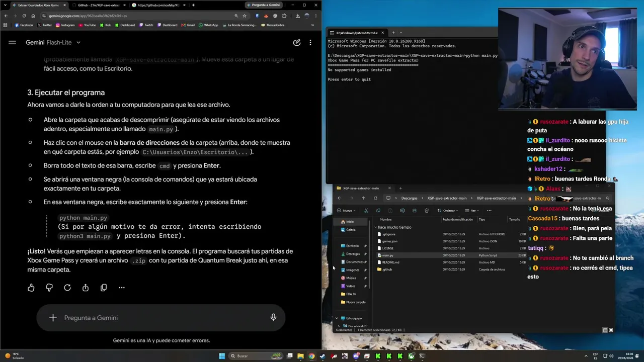Bookmark this page with the star icon
Image resolution: width=644 pixels, height=362 pixels.
(x=245, y=16)
